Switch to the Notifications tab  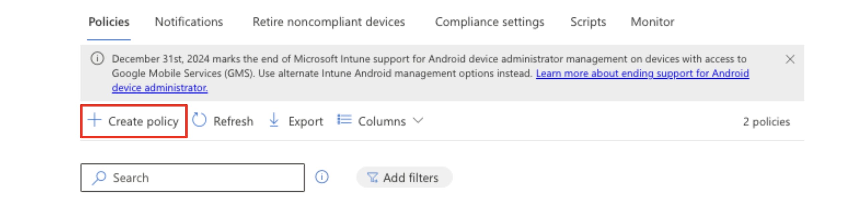[x=189, y=22]
